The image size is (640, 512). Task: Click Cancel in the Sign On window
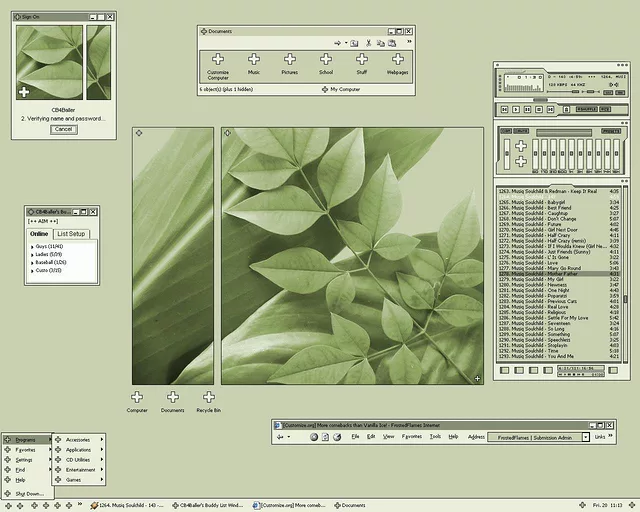[x=64, y=129]
